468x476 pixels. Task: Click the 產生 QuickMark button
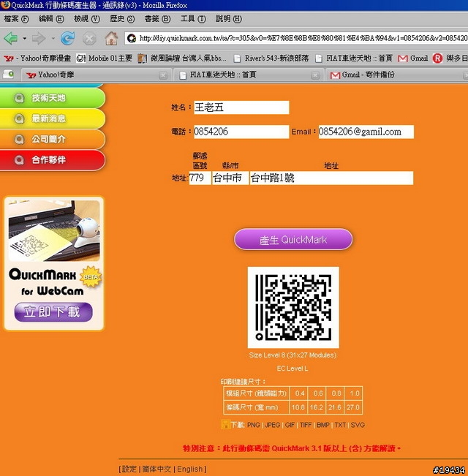tap(293, 240)
